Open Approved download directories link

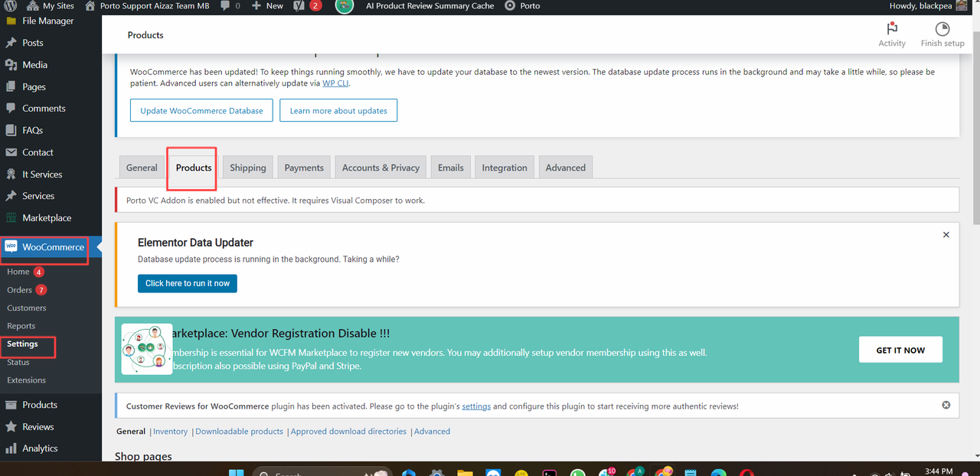tap(348, 432)
